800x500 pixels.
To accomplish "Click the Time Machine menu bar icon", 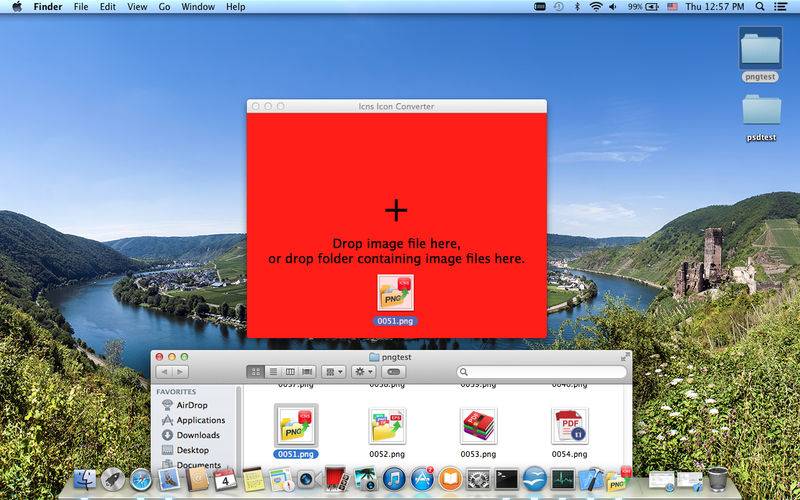I will pos(559,7).
